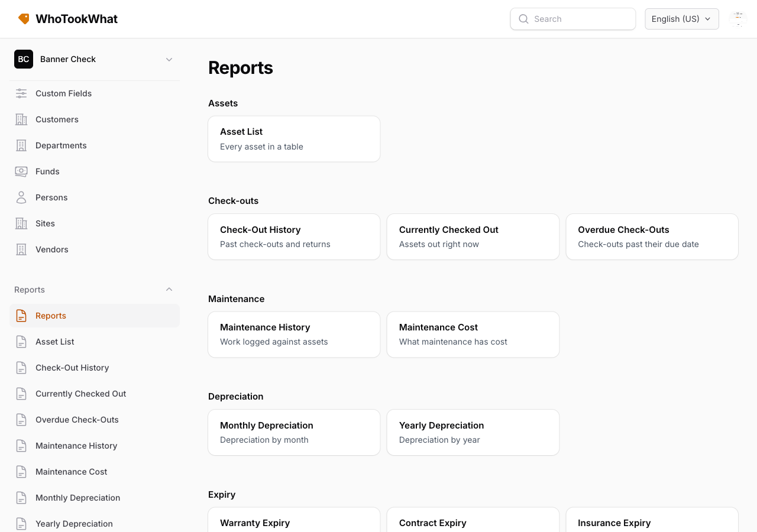Viewport: 757px width, 532px height.
Task: Click the Maintenance Cost sidebar link text
Action: [72, 472]
